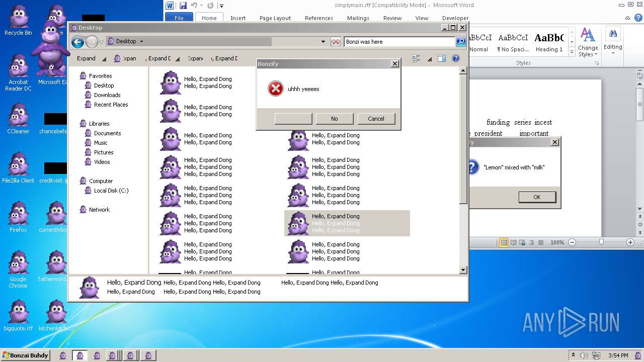Open the Desktop breadcrumb dropdown arrow

tap(141, 42)
